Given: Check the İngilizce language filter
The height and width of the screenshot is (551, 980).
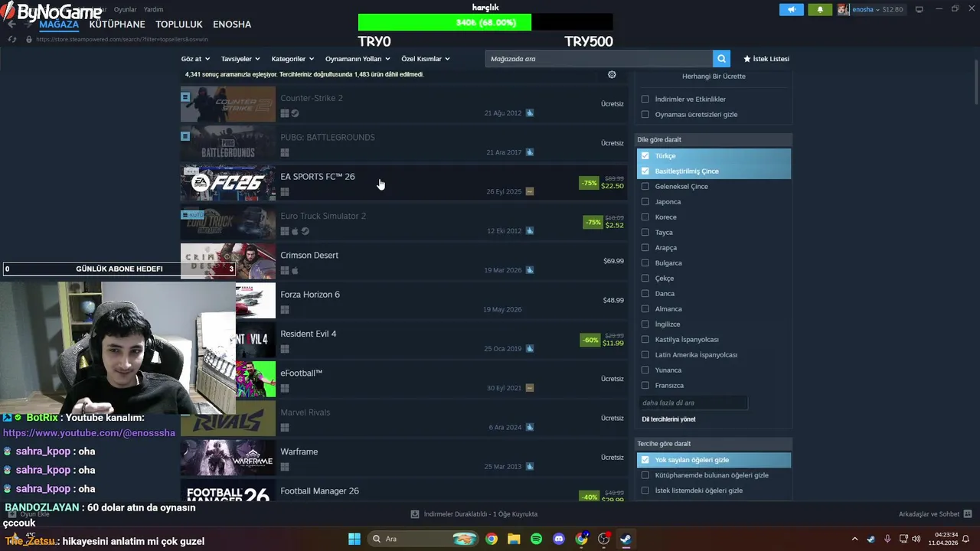Looking at the screenshot, I should point(645,324).
